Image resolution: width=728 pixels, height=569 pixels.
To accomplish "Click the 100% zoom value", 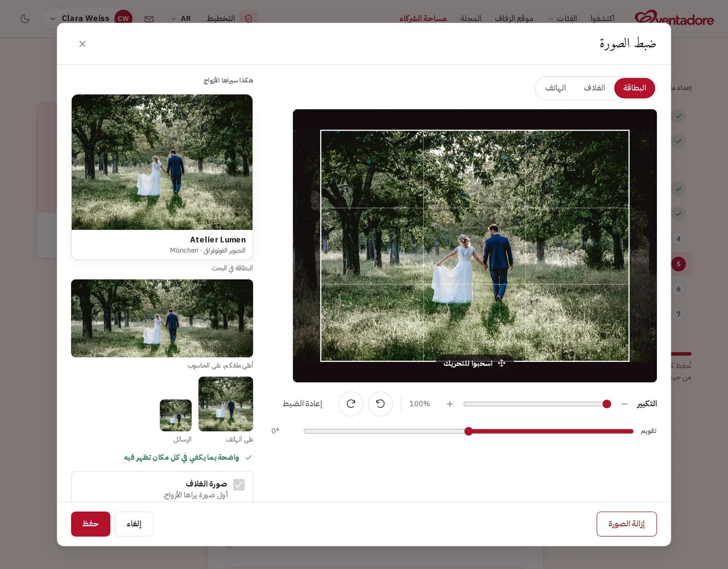I will [x=420, y=404].
